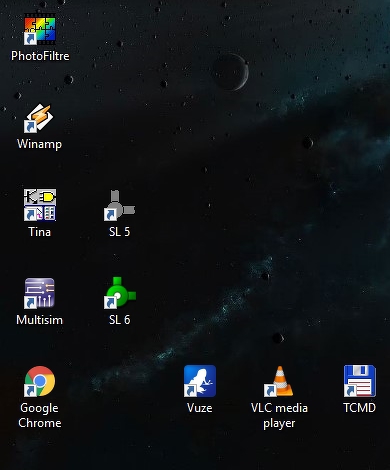Click the SL 6 text label

pos(119,320)
